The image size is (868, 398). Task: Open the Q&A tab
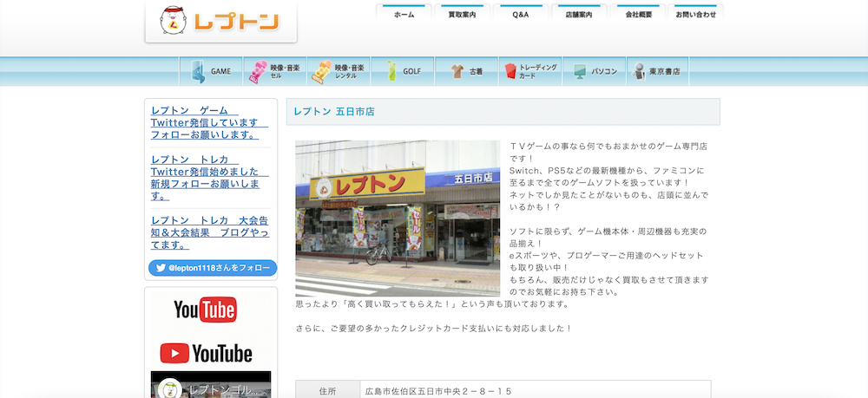pyautogui.click(x=520, y=15)
